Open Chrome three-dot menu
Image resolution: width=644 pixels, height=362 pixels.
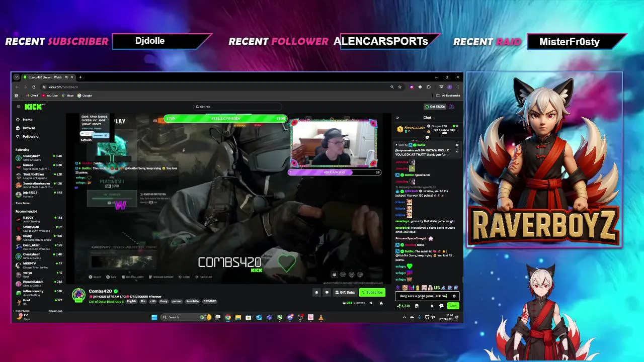pos(457,87)
